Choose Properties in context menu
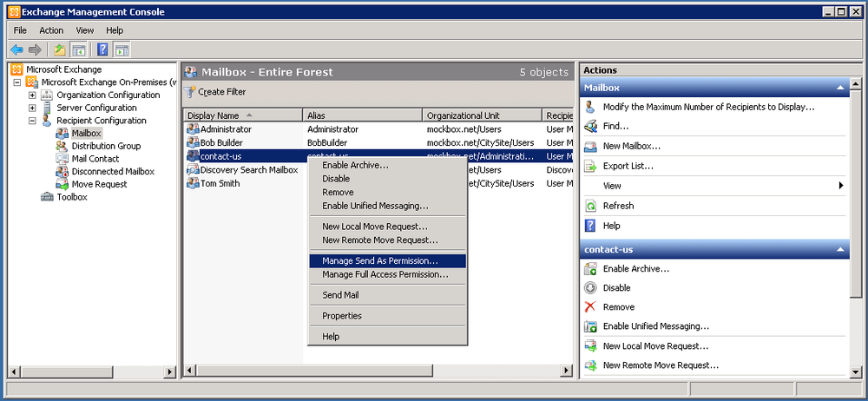Image resolution: width=868 pixels, height=401 pixels. [x=387, y=316]
